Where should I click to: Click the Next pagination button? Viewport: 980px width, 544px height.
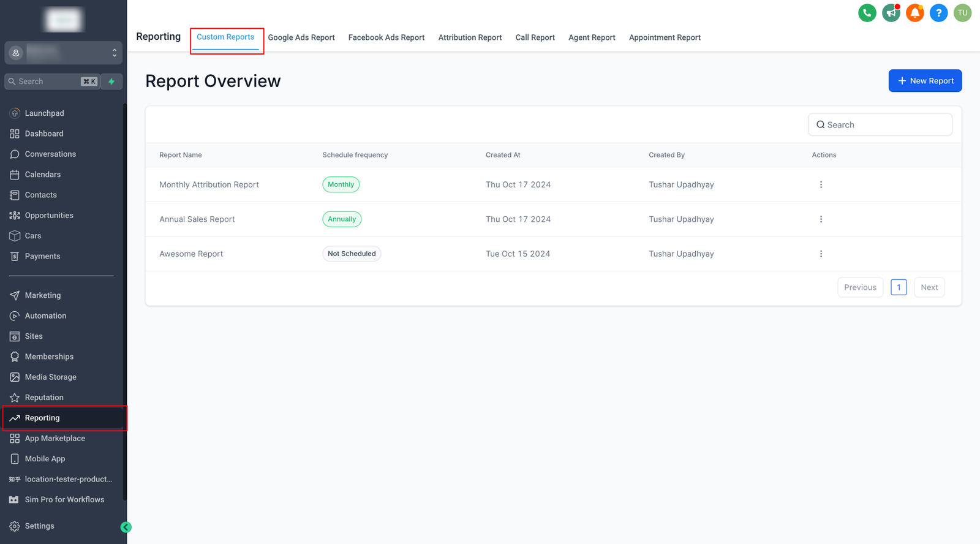pyautogui.click(x=929, y=287)
